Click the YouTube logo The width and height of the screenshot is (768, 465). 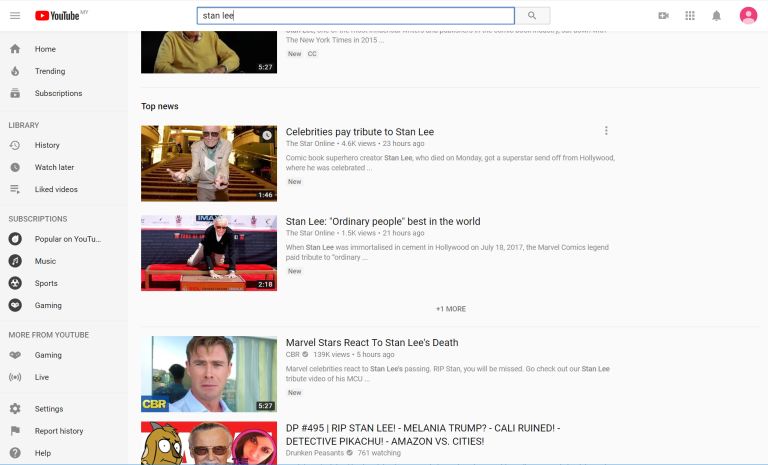point(57,16)
